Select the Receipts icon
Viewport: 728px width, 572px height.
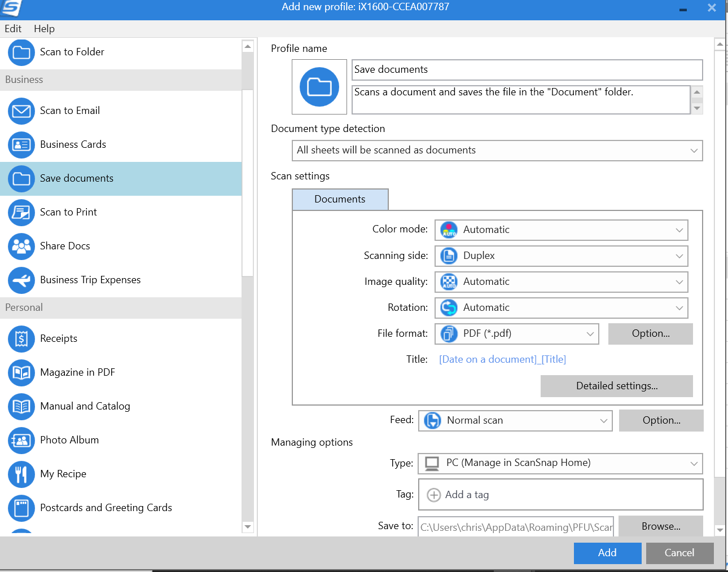[21, 339]
